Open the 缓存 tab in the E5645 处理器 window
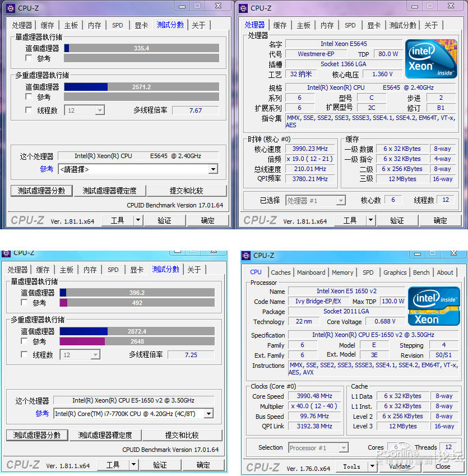 (x=280, y=25)
